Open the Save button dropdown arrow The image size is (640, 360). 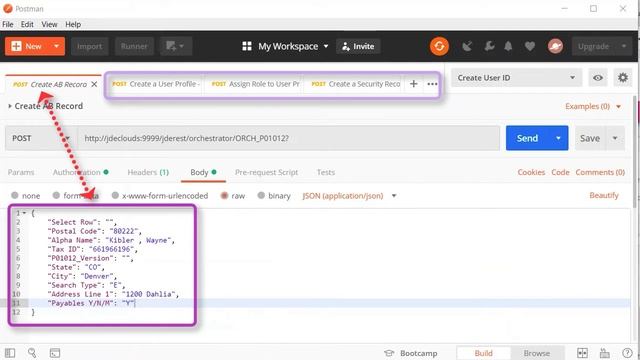615,138
